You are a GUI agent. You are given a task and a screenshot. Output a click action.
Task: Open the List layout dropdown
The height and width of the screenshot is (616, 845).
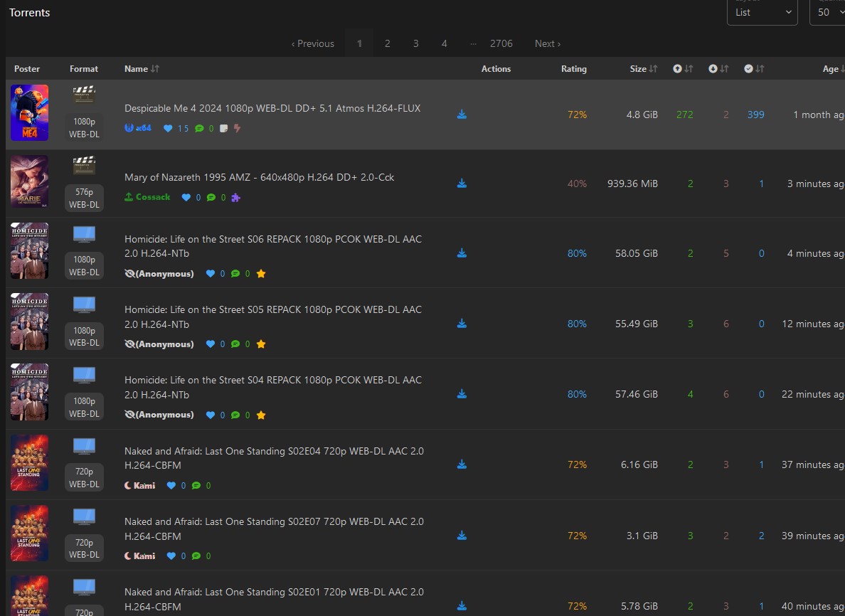762,12
